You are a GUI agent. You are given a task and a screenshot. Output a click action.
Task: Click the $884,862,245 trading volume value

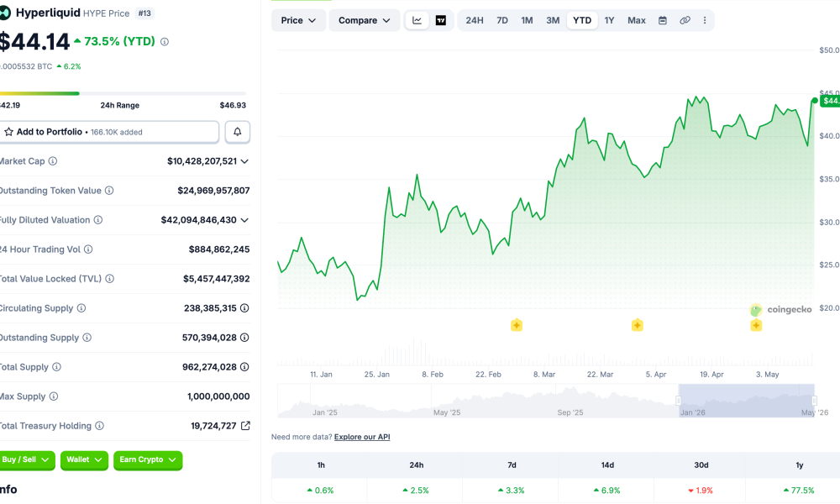(x=219, y=249)
